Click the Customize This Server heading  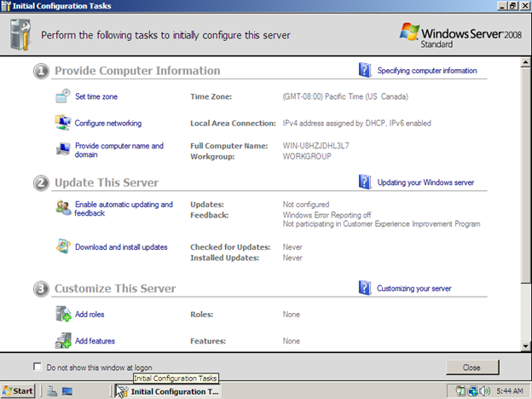point(115,288)
